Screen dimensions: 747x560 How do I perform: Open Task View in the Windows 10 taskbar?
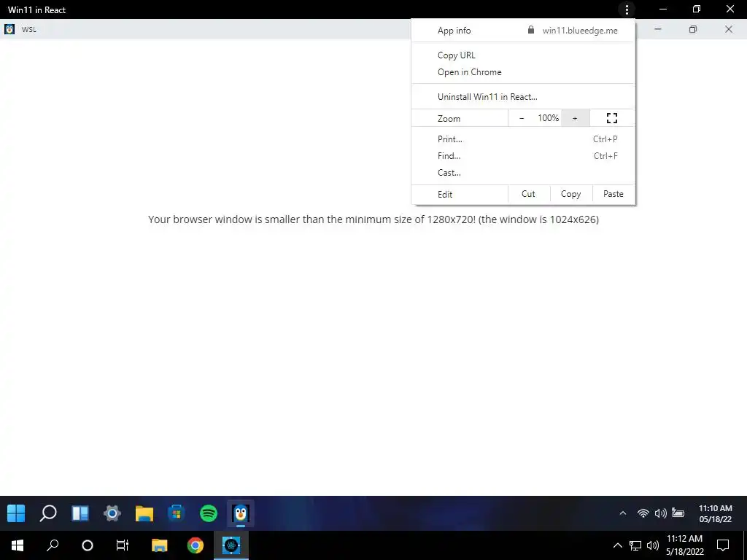123,545
